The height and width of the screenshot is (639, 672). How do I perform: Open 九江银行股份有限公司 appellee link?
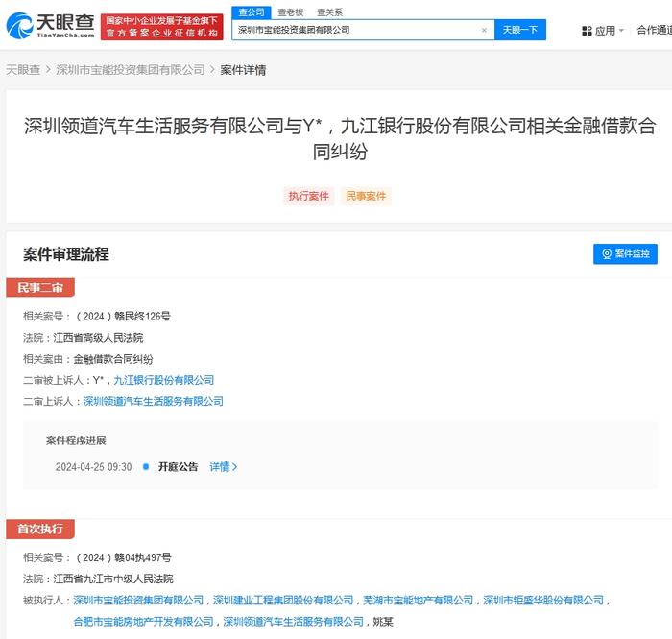164,380
